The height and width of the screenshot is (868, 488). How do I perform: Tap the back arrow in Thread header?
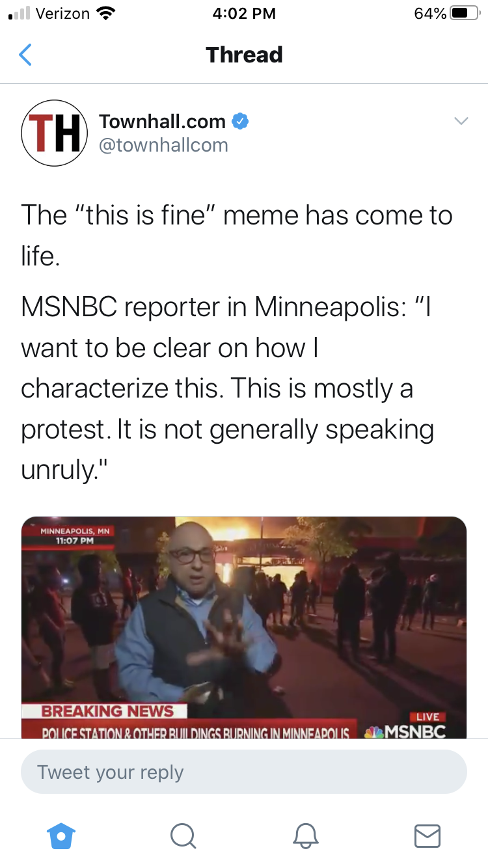pos(25,55)
